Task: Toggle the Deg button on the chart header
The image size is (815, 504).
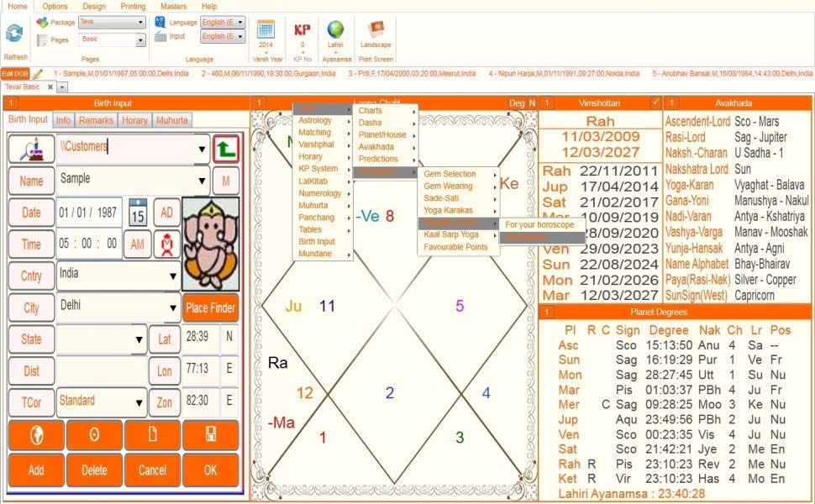Action: pyautogui.click(x=517, y=102)
